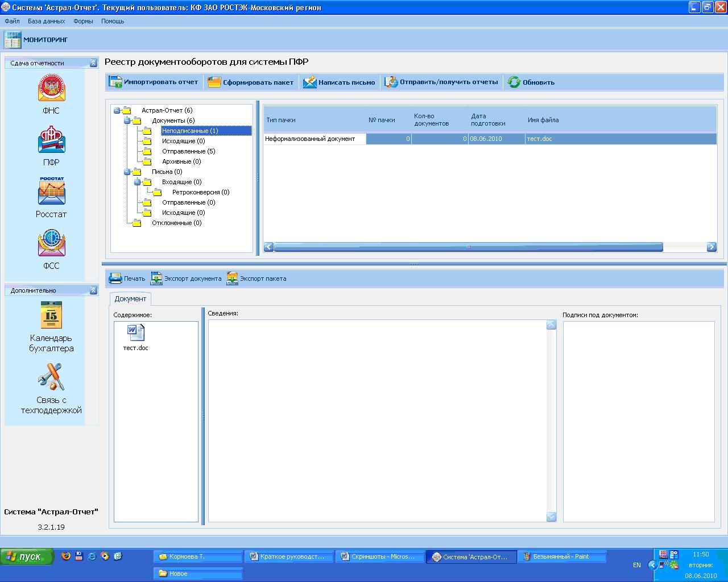The image size is (728, 582).
Task: Sort by Тип пачки column header
Action: (x=315, y=120)
